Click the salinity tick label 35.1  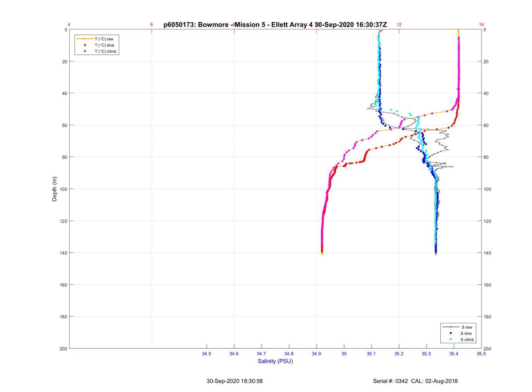click(372, 354)
